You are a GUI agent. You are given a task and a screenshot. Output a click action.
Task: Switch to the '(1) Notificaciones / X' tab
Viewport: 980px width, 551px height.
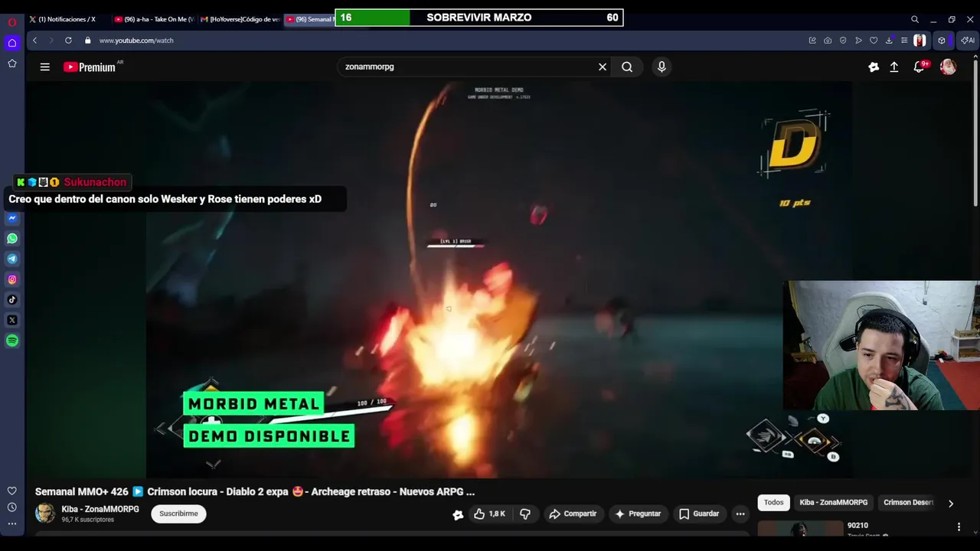tap(68, 19)
